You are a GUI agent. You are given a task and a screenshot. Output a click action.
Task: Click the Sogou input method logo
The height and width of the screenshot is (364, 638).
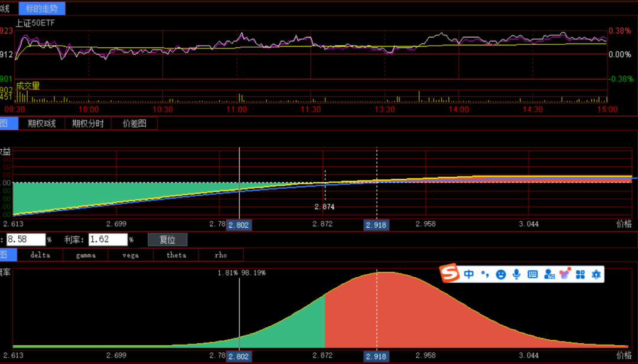pos(450,273)
